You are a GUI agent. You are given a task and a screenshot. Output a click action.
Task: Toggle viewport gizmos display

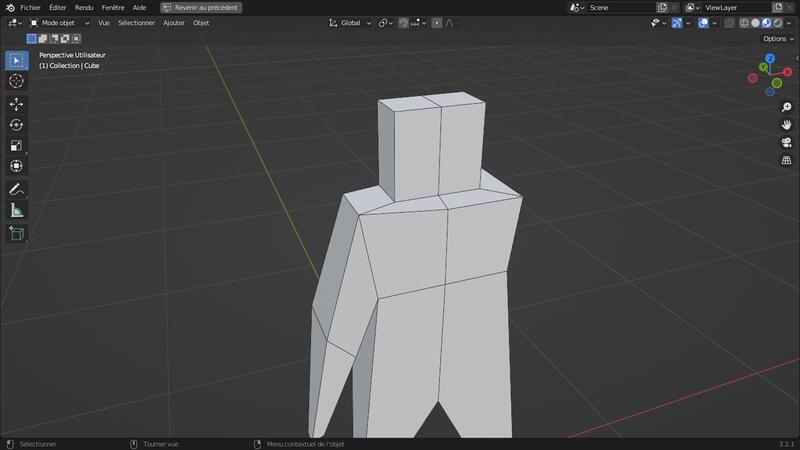coord(679,22)
